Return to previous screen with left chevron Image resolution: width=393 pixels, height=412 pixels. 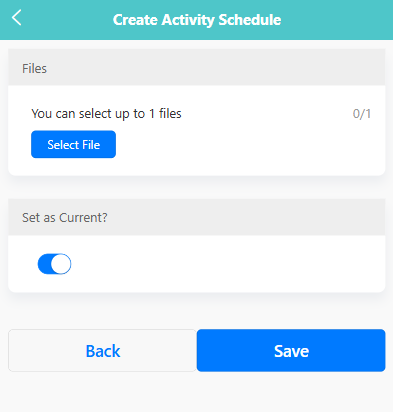pos(17,17)
